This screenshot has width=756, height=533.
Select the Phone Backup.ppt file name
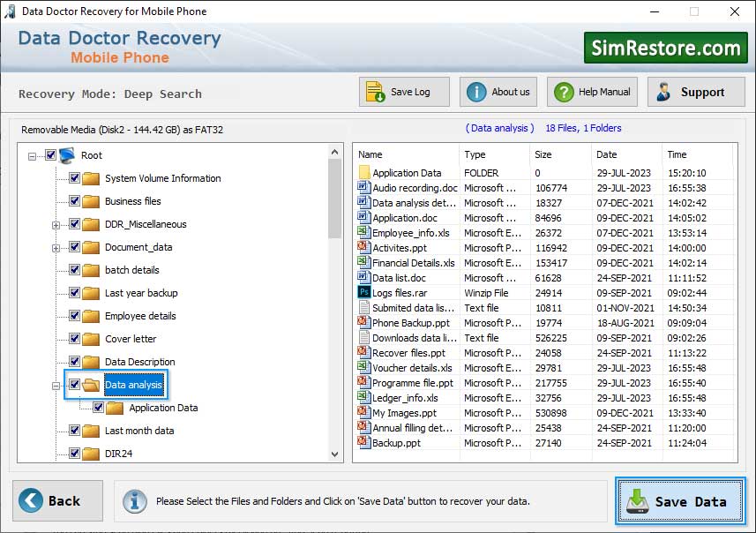coord(411,323)
